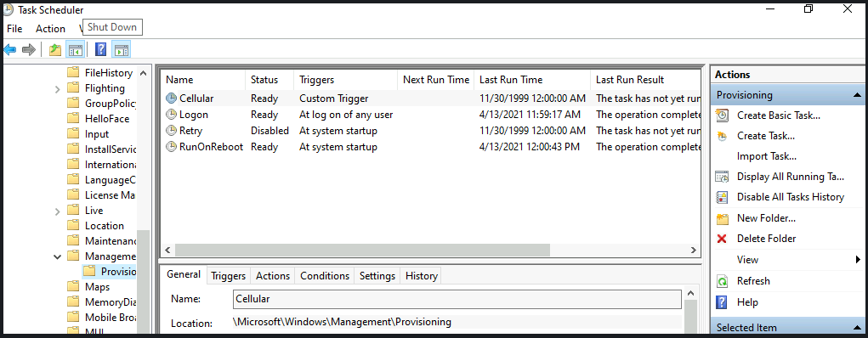Click the clock icon beside RunOnReboot task

(172, 147)
